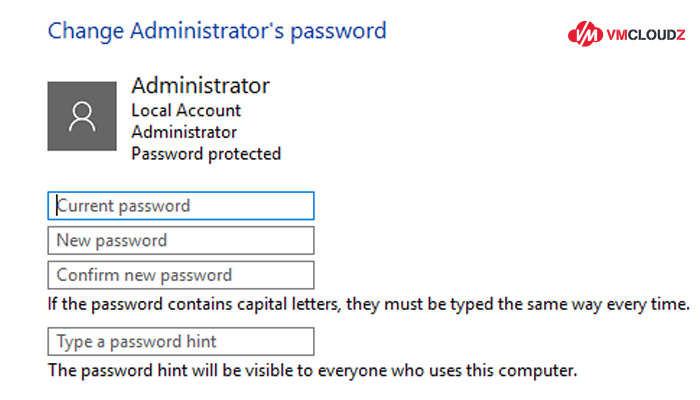Click the person silhouette inside the gray tile
The height and width of the screenshot is (400, 700).
(x=82, y=117)
